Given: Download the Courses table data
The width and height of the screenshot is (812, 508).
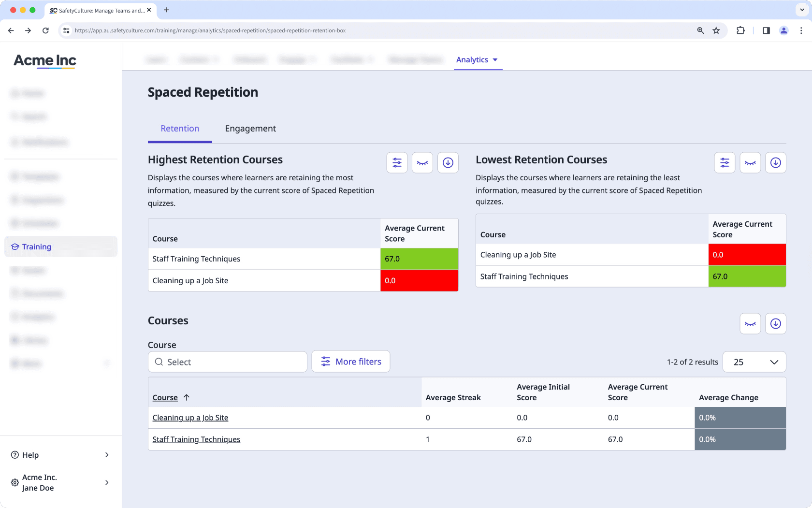Looking at the screenshot, I should click(775, 324).
